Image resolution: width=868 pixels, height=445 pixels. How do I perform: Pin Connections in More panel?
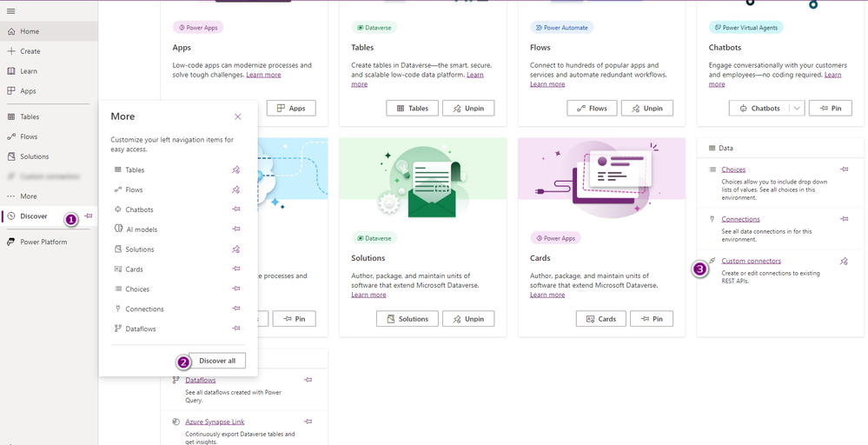click(235, 309)
